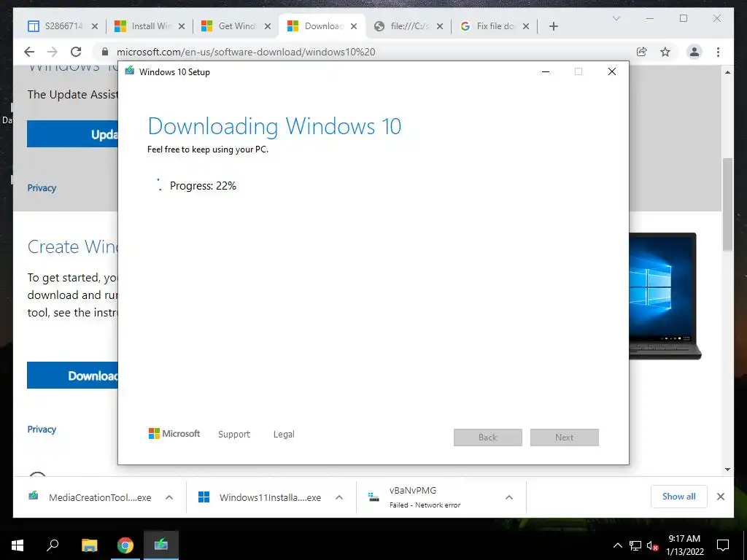747x560 pixels.
Task: Reload the page with the refresh icon
Action: click(x=76, y=52)
